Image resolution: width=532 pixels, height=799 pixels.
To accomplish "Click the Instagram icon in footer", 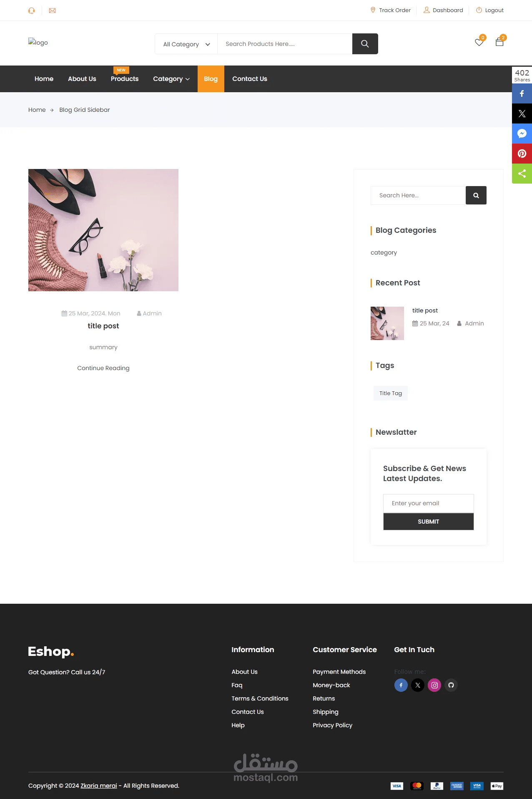I will [x=434, y=685].
